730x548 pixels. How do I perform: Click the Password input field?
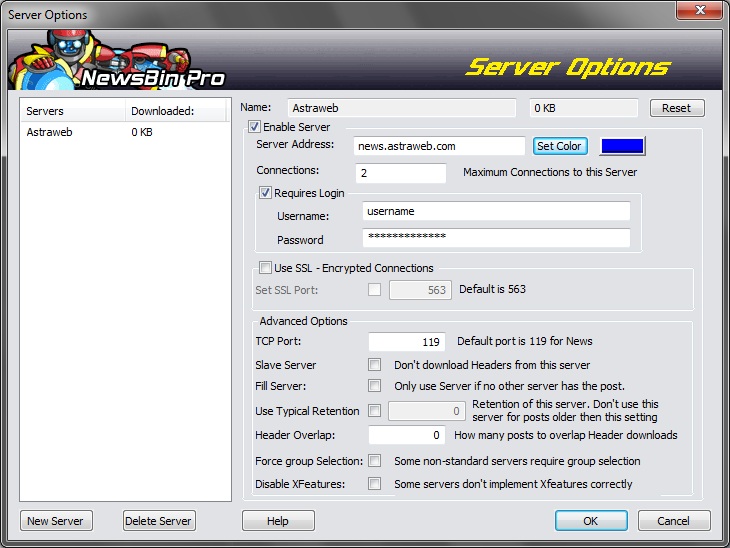click(x=496, y=237)
